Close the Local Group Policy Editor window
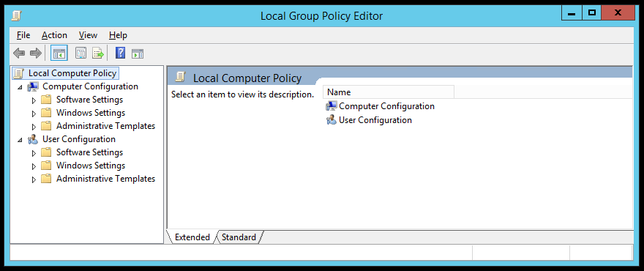 (x=618, y=13)
